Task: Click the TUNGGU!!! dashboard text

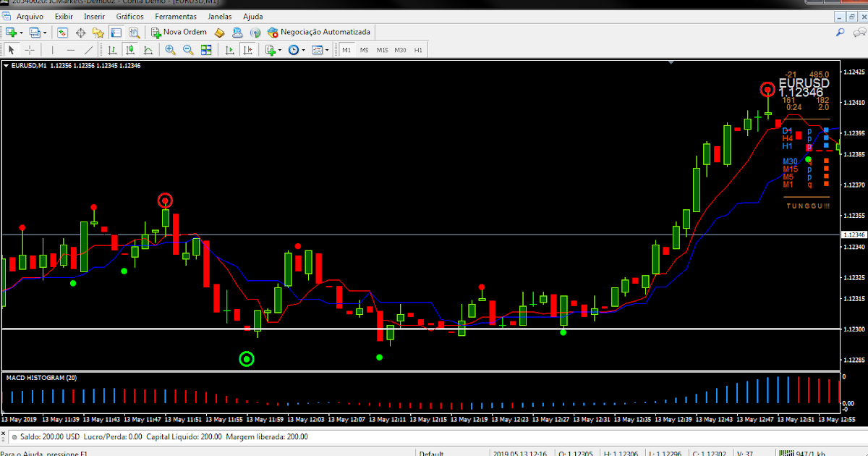Action: (807, 206)
